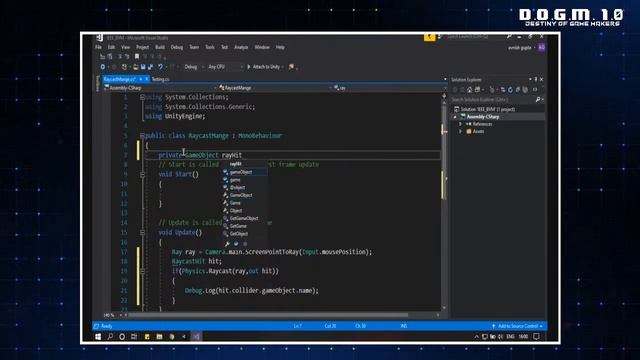Close the Solution Explorer panel
Screen dimensions: 640x360
point(542,80)
